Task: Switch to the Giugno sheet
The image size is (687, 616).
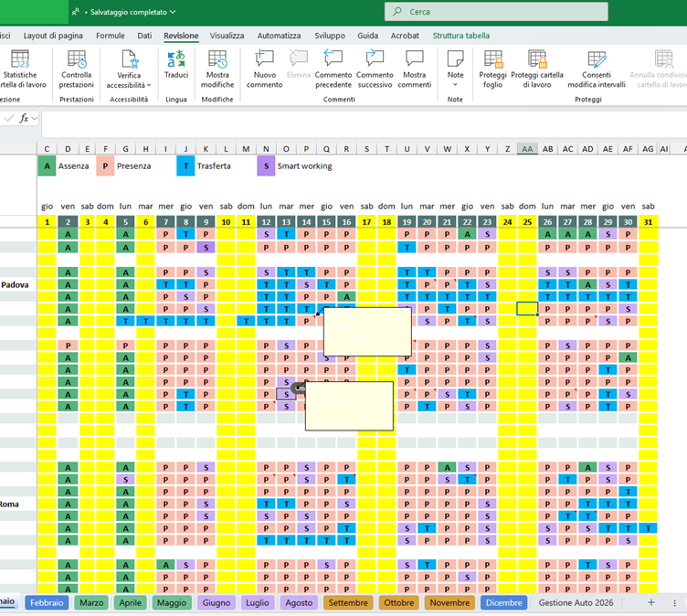Action: (x=217, y=602)
